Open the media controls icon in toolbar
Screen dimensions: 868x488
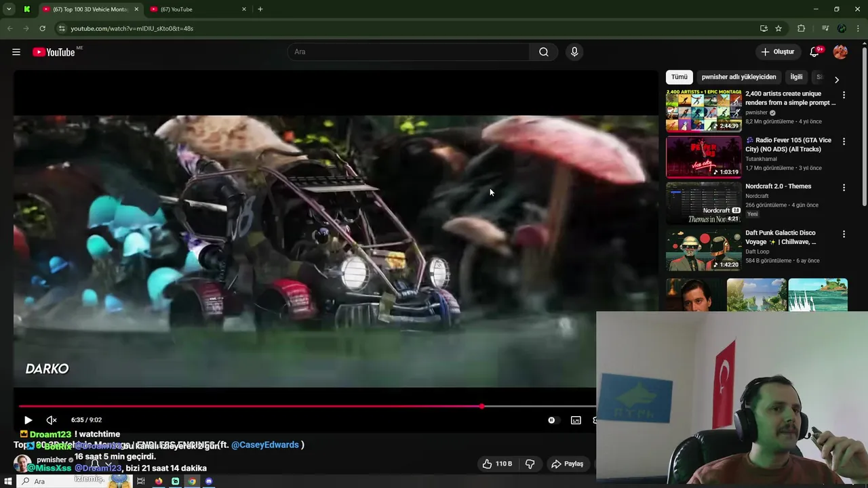[825, 28]
